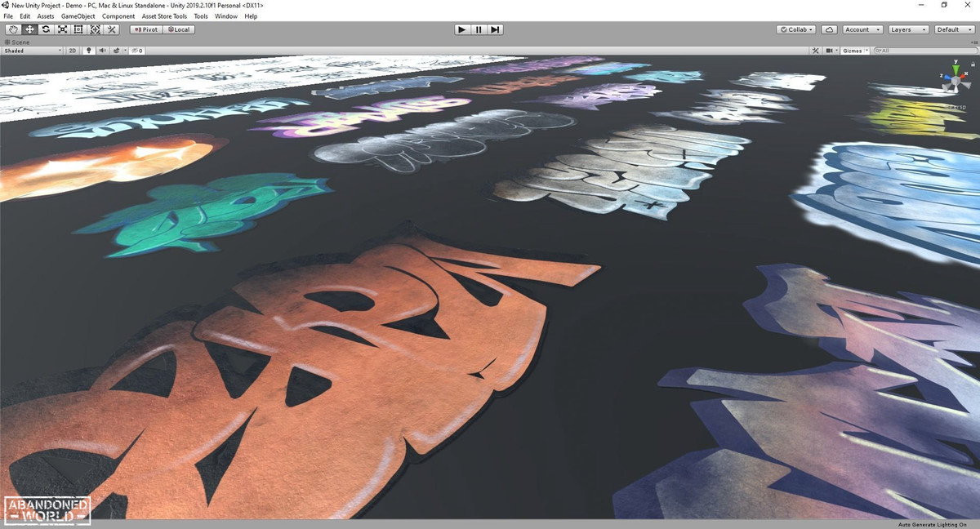Select the Hand tool
980x529 pixels.
tap(13, 29)
